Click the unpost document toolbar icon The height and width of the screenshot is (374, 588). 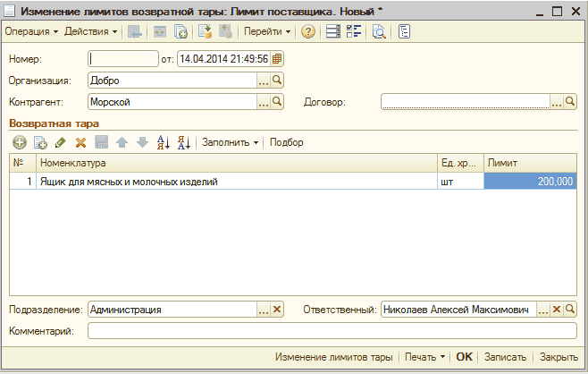pyautogui.click(x=225, y=31)
